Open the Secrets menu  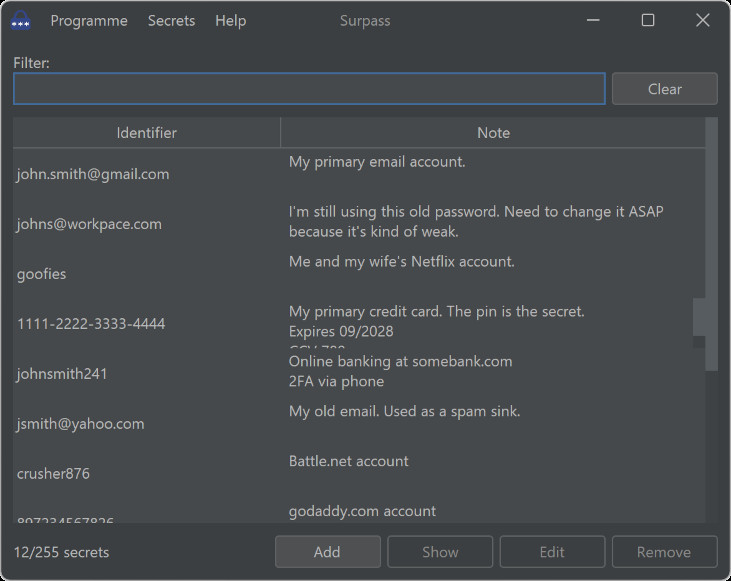[171, 21]
